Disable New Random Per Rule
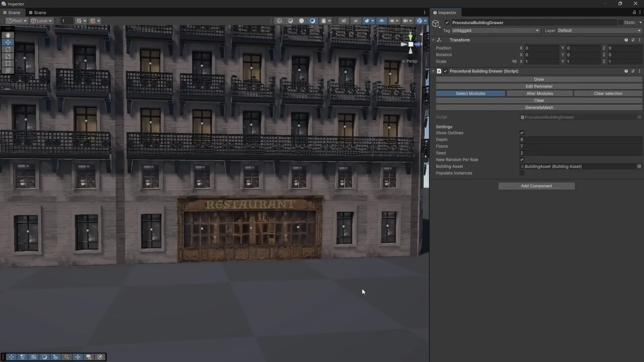The width and height of the screenshot is (644, 362). pyautogui.click(x=522, y=160)
